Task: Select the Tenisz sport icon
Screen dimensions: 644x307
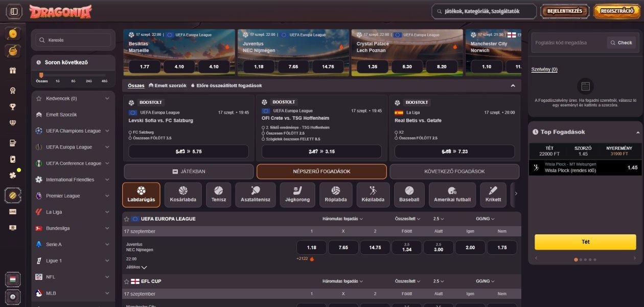Action: [219, 195]
